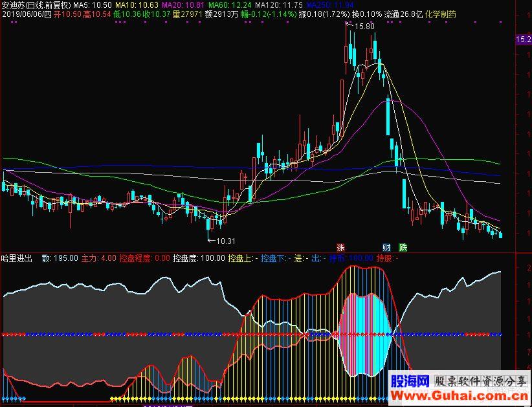
Task: Click the 控盘上 label
Action: click(x=243, y=258)
